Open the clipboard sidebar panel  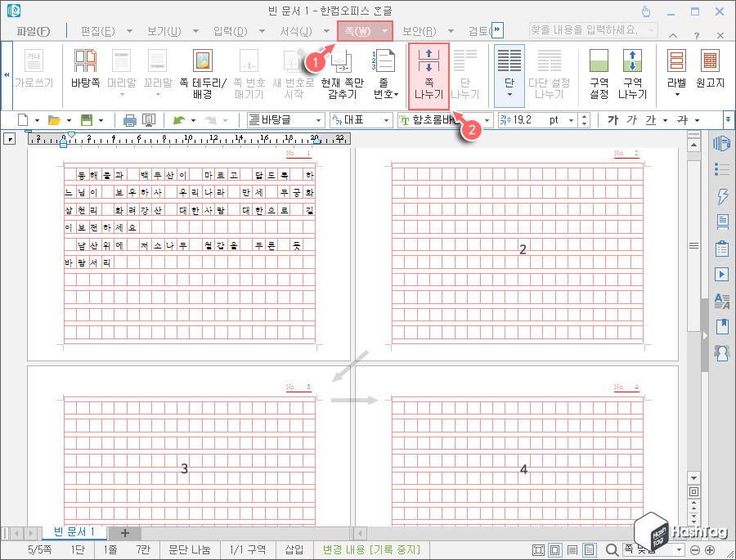[722, 248]
